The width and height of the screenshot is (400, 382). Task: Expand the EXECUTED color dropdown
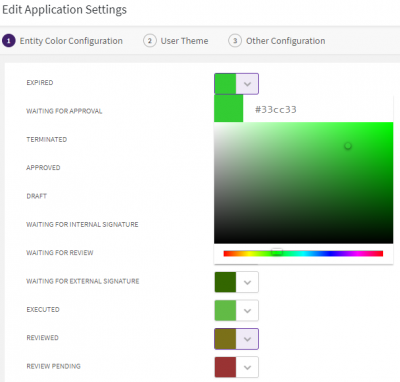coord(247,311)
